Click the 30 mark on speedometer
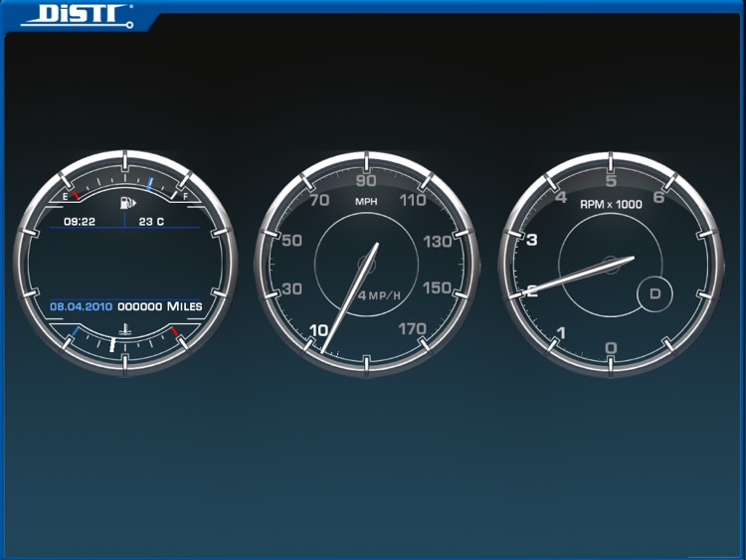 coord(291,288)
